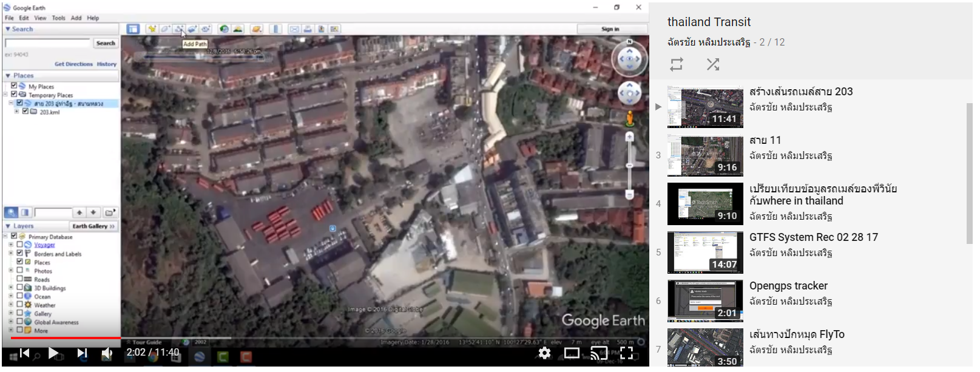Uncheck the Temporary Places checkbox

[x=13, y=94]
